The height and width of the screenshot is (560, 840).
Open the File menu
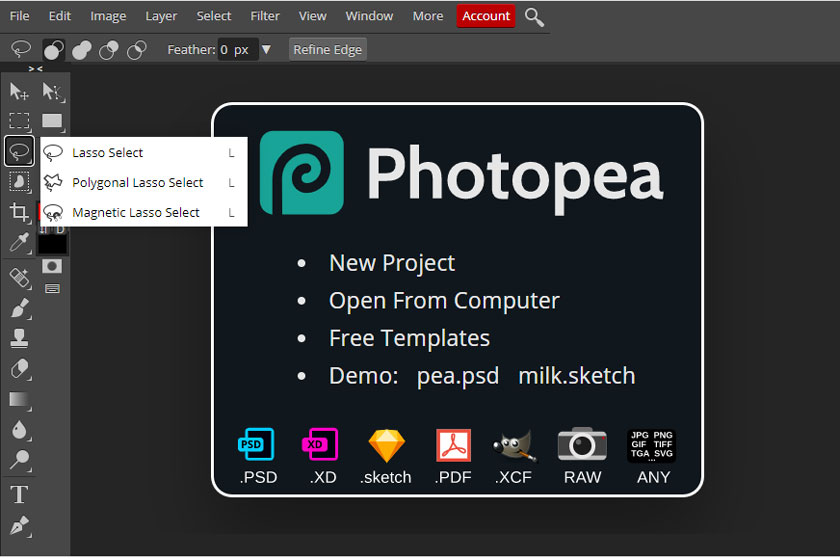coord(19,16)
